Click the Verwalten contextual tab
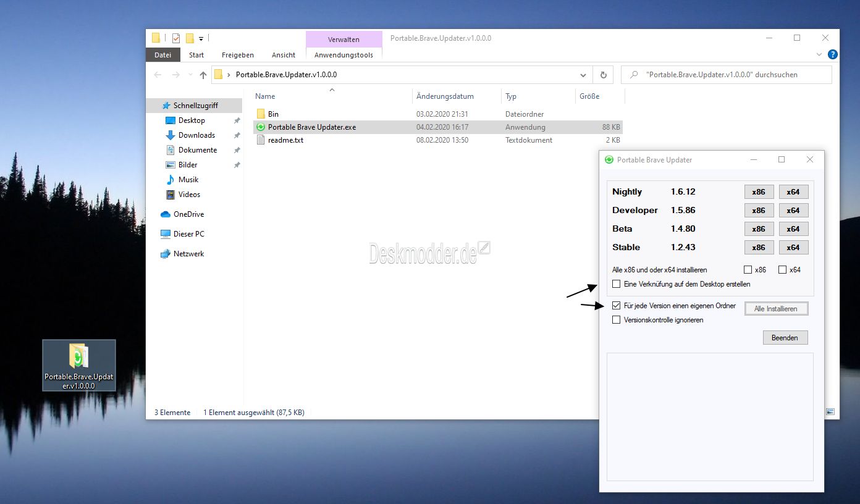860x504 pixels. click(344, 39)
